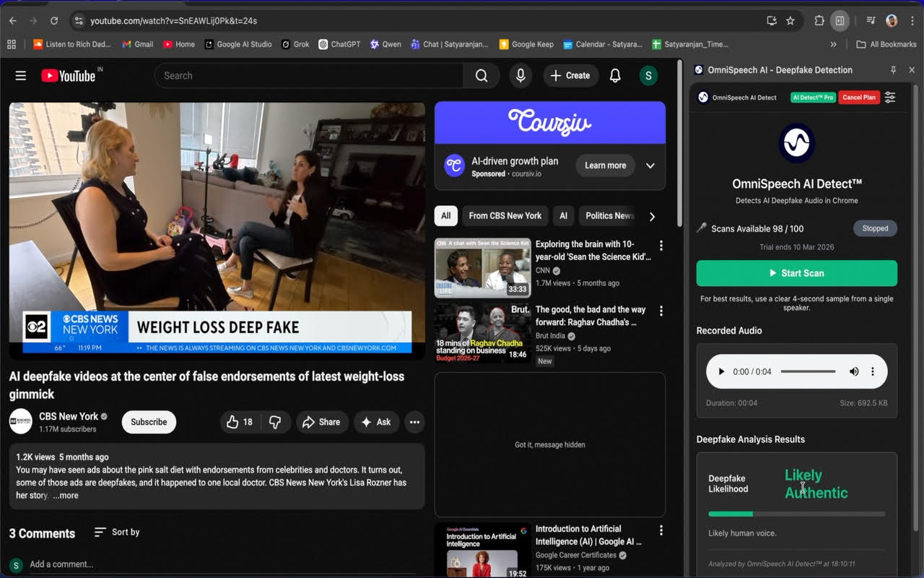Pin the OmniSpeech side panel
This screenshot has height=578, width=924.
(893, 70)
